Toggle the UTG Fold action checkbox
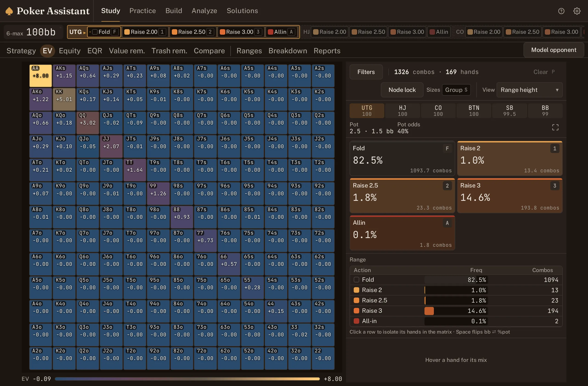This screenshot has height=386, width=588. pyautogui.click(x=95, y=32)
